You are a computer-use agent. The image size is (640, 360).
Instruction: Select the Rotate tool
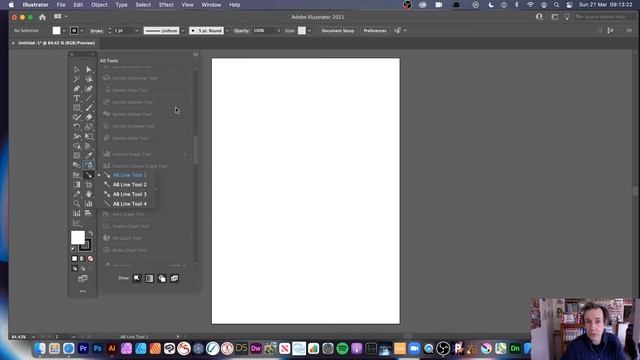(x=77, y=127)
